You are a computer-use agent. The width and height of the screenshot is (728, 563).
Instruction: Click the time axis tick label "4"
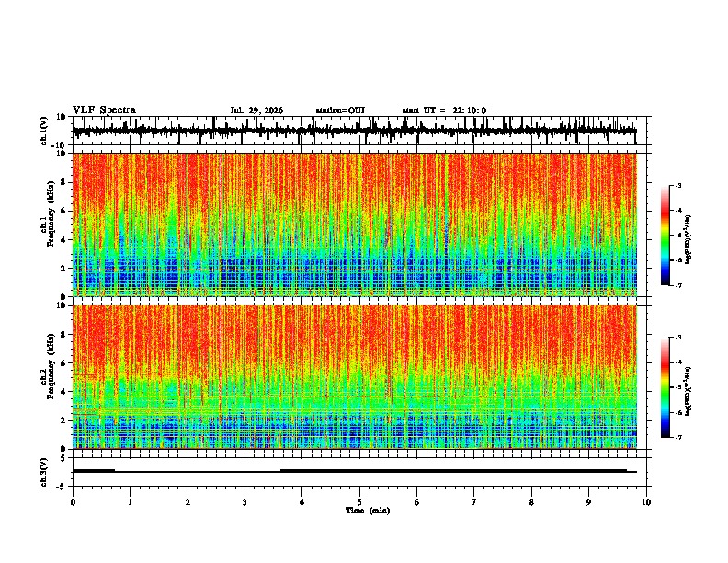click(301, 502)
